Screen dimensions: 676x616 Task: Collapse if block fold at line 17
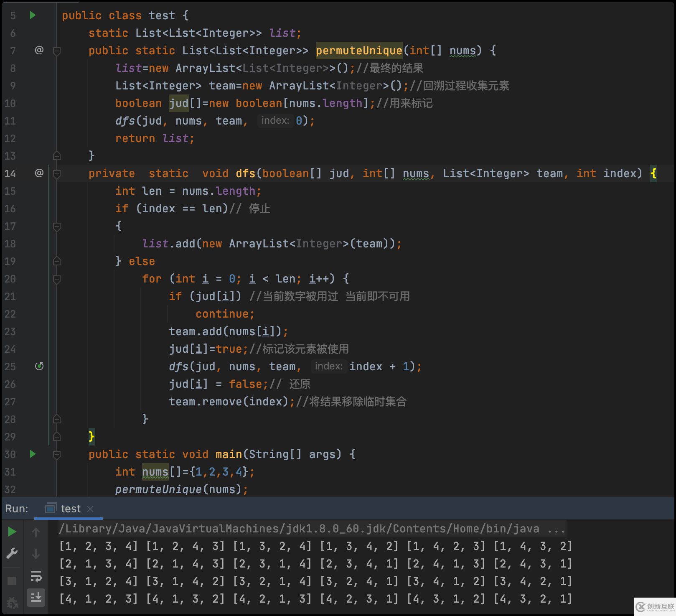pyautogui.click(x=57, y=227)
